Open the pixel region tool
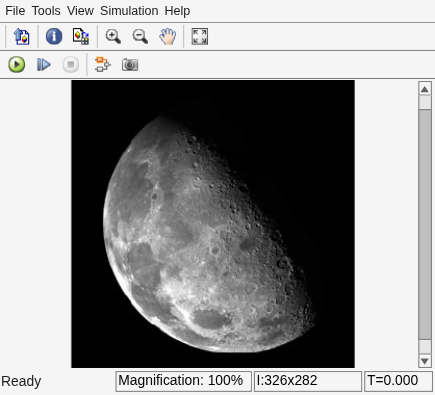 81,36
